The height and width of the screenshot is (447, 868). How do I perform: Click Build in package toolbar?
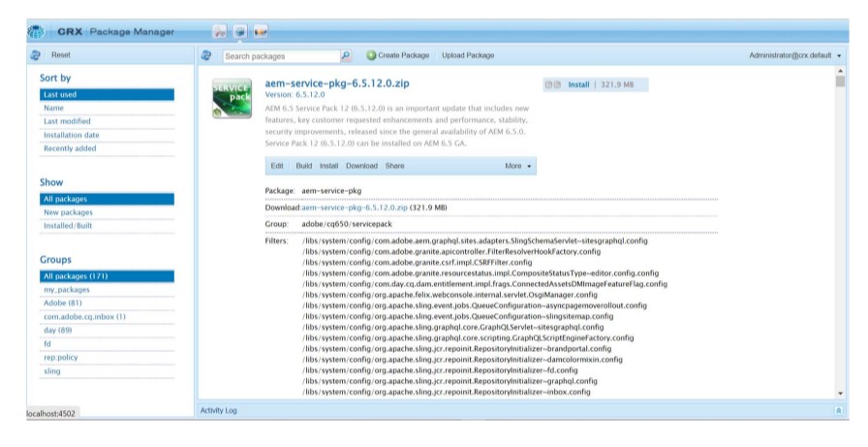303,166
